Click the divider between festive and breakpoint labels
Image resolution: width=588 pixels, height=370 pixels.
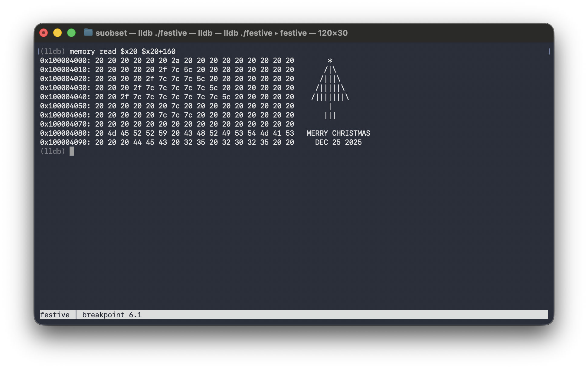77,315
